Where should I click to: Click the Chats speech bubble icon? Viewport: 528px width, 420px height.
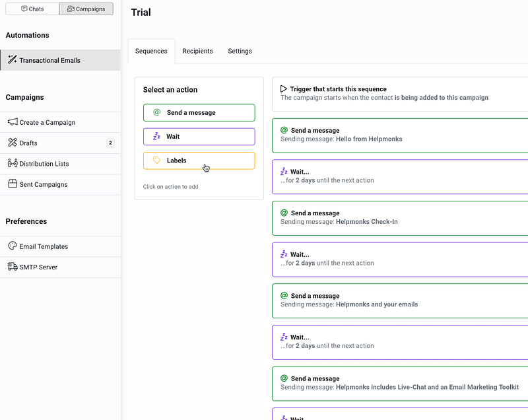click(x=24, y=9)
